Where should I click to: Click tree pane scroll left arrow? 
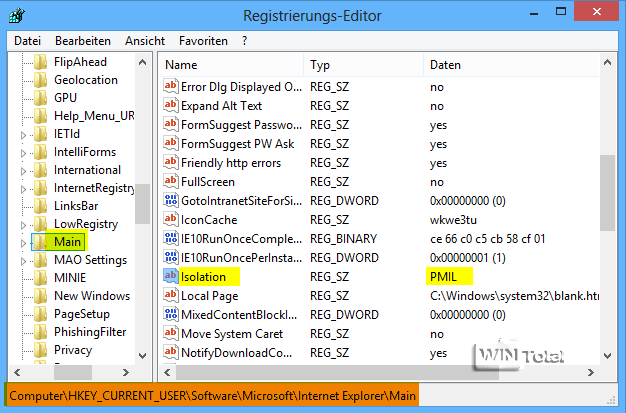click(x=17, y=372)
